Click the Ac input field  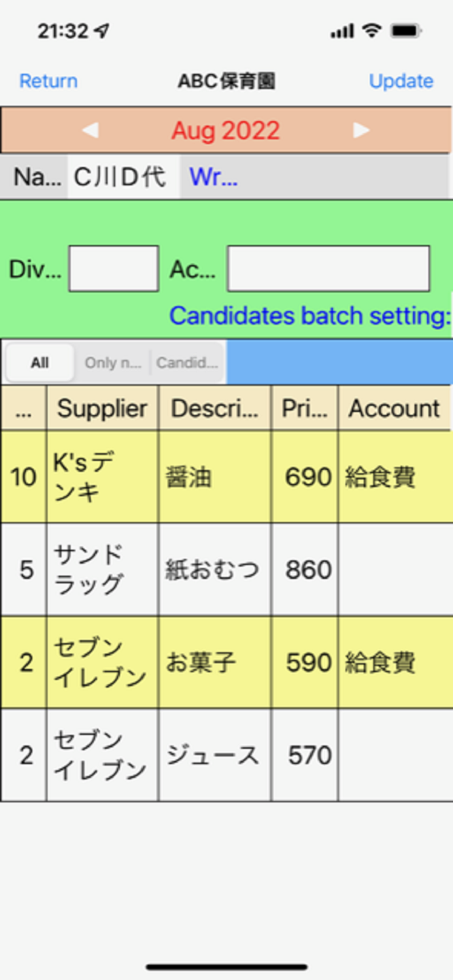[x=327, y=269]
